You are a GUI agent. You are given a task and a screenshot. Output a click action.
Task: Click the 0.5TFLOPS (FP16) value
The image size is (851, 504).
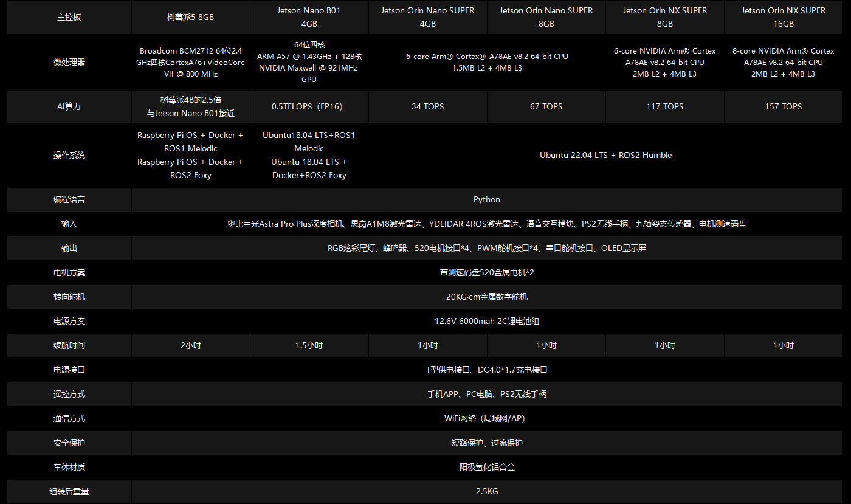click(309, 106)
